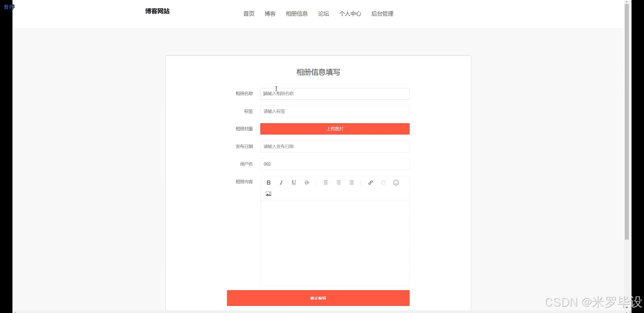This screenshot has height=313, width=644.
Task: Toggle center text alignment
Action: coord(339,182)
